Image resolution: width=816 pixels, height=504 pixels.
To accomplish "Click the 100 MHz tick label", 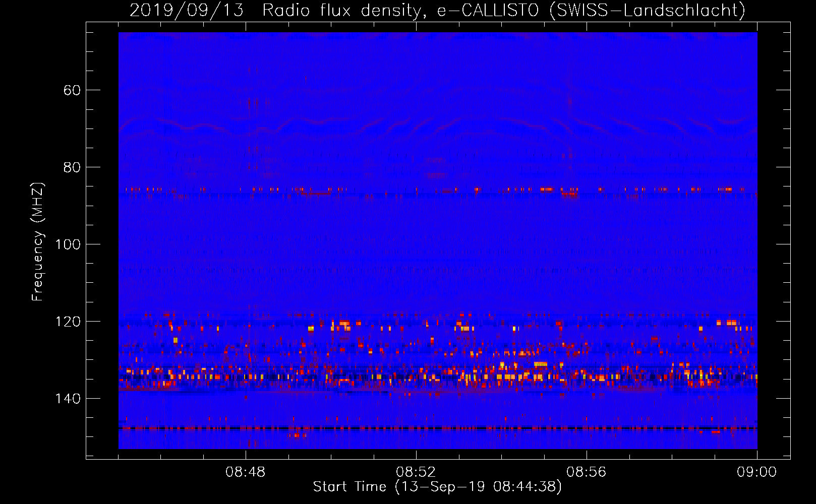I will click(68, 244).
